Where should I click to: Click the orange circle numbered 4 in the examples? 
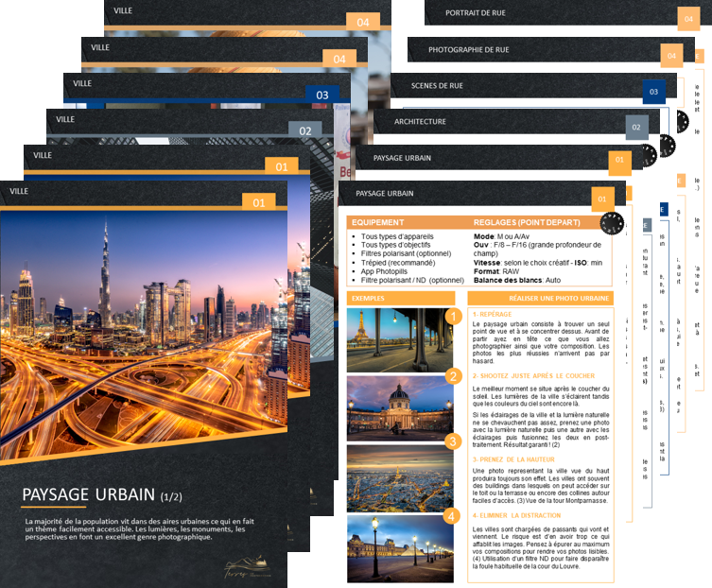point(451,516)
